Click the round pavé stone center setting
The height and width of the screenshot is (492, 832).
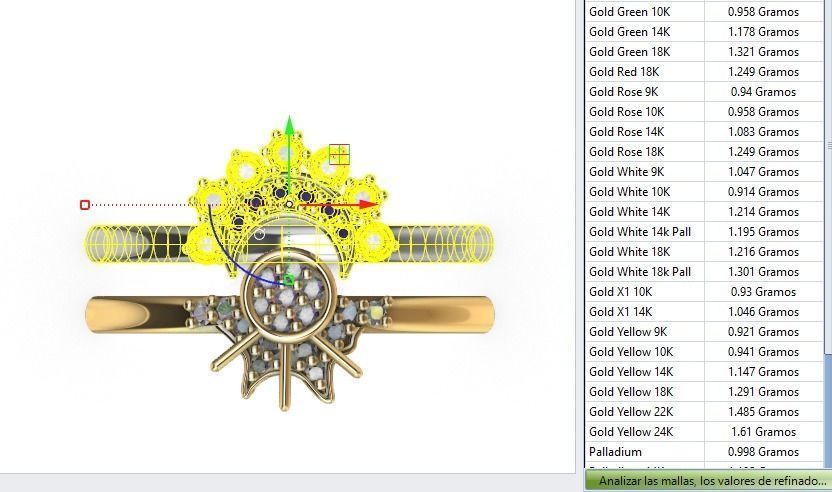(288, 297)
